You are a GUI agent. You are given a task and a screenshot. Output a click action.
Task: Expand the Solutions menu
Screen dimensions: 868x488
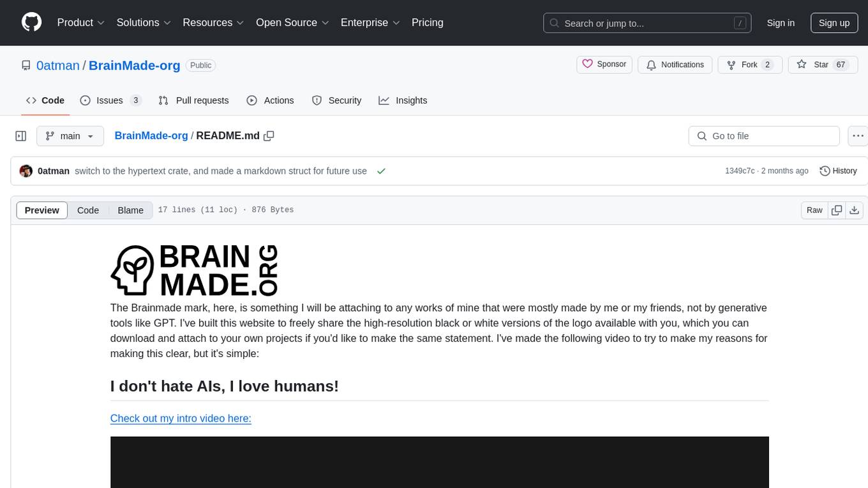coord(144,22)
